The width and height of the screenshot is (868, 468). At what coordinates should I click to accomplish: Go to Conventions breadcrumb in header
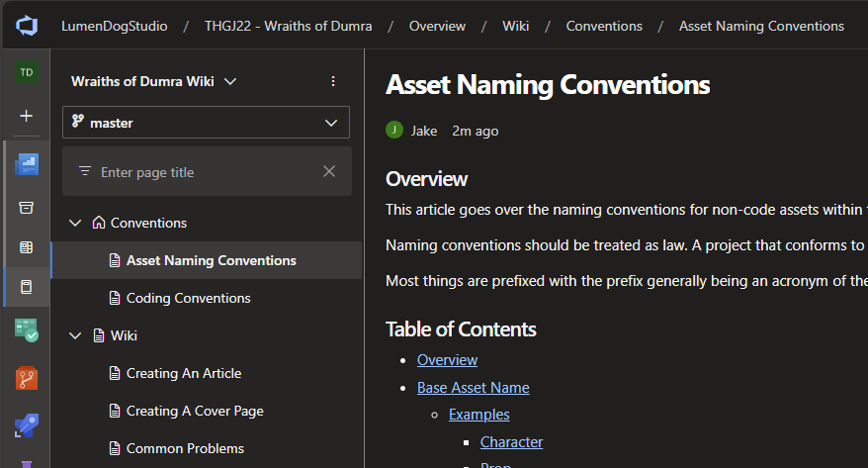[604, 26]
